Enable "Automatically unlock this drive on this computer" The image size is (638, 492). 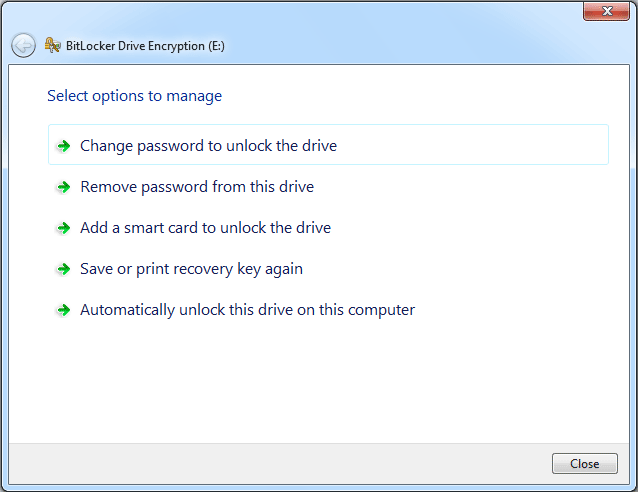tap(247, 310)
